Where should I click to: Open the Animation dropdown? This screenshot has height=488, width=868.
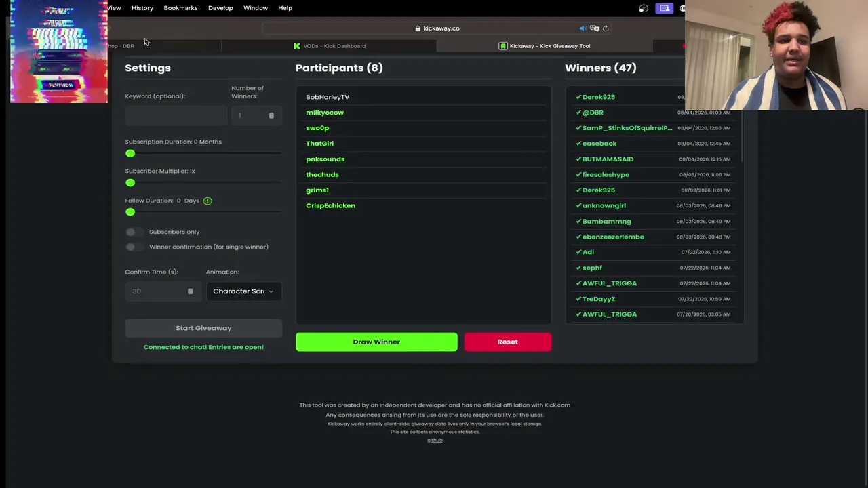pyautogui.click(x=243, y=291)
